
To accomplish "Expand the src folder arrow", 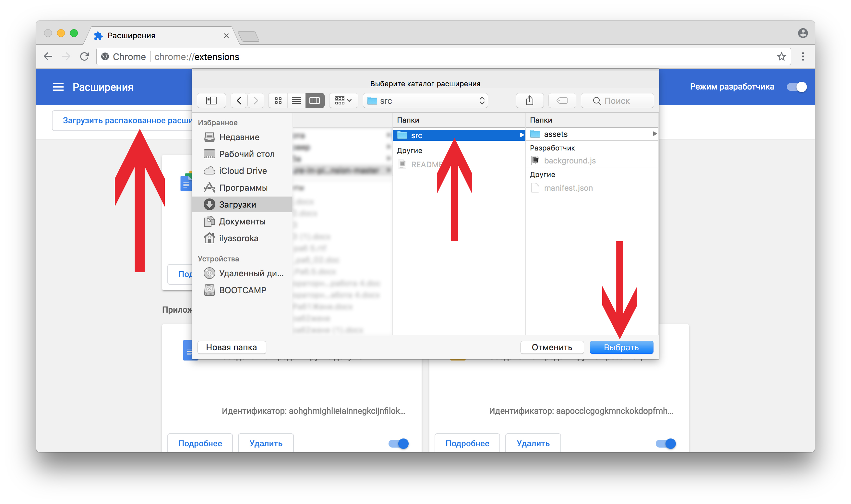I will coord(521,135).
